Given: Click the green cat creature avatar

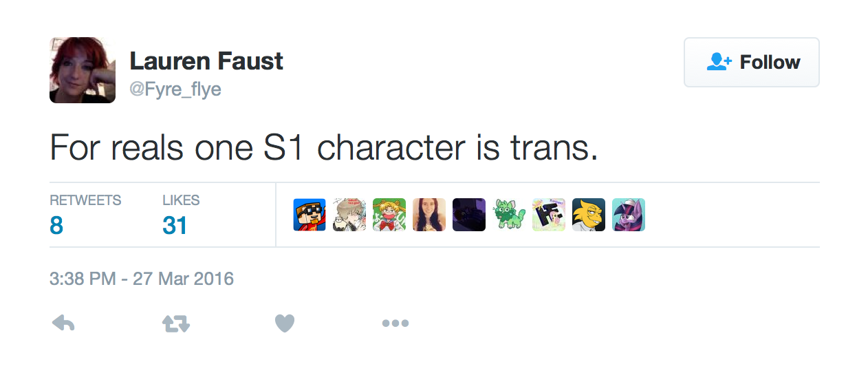Looking at the screenshot, I should pos(509,215).
